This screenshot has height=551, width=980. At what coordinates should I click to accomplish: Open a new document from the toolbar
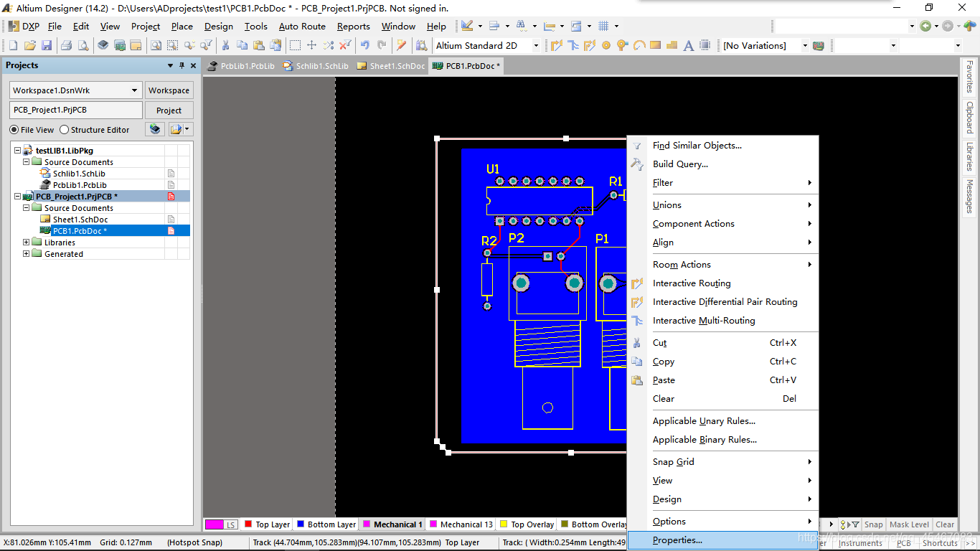pos(13,45)
